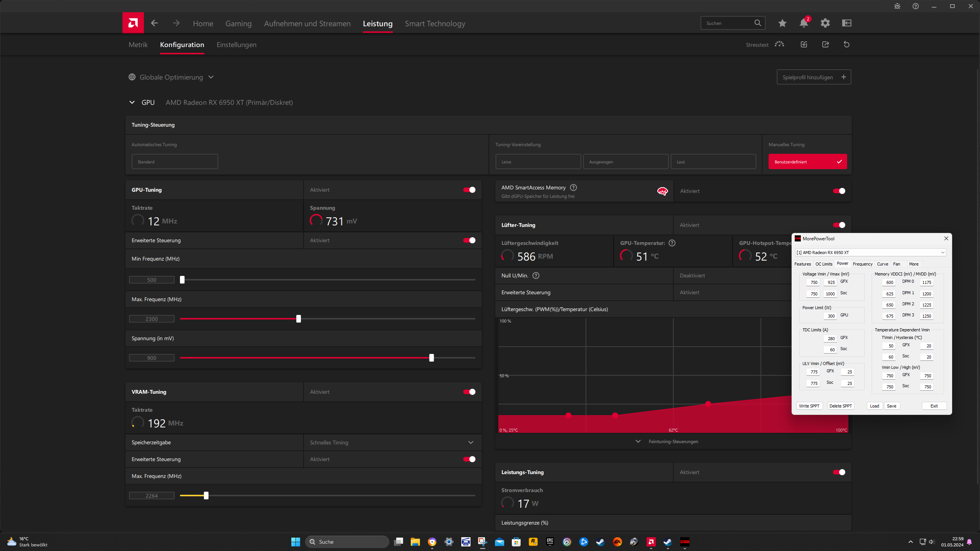Start the Stresstest icon
Viewport: 980px width, 551px height.
[779, 44]
